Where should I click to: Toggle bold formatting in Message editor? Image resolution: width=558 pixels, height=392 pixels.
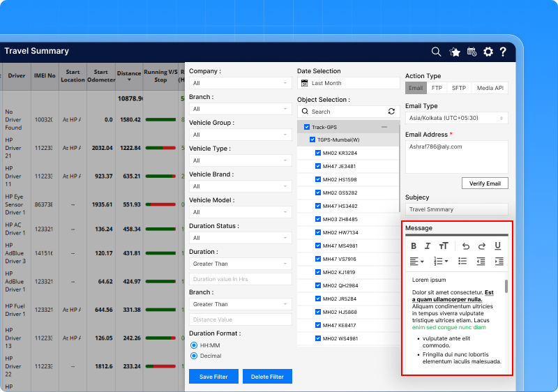[414, 246]
